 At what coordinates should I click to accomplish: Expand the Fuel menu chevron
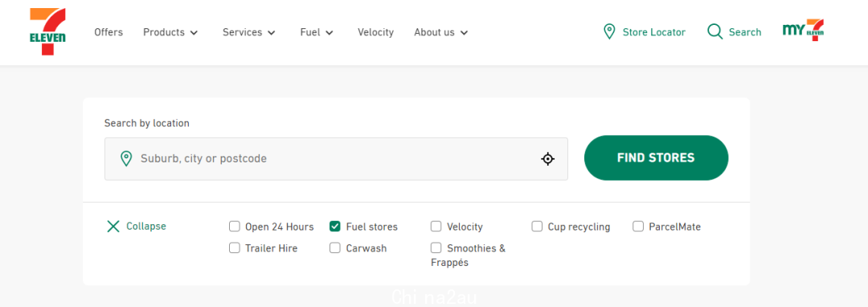click(x=330, y=33)
